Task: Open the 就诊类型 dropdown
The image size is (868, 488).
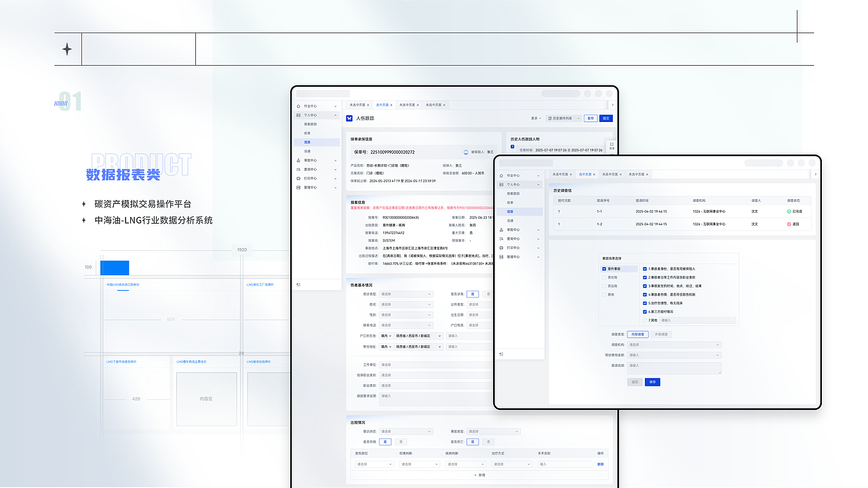Action: (406, 294)
